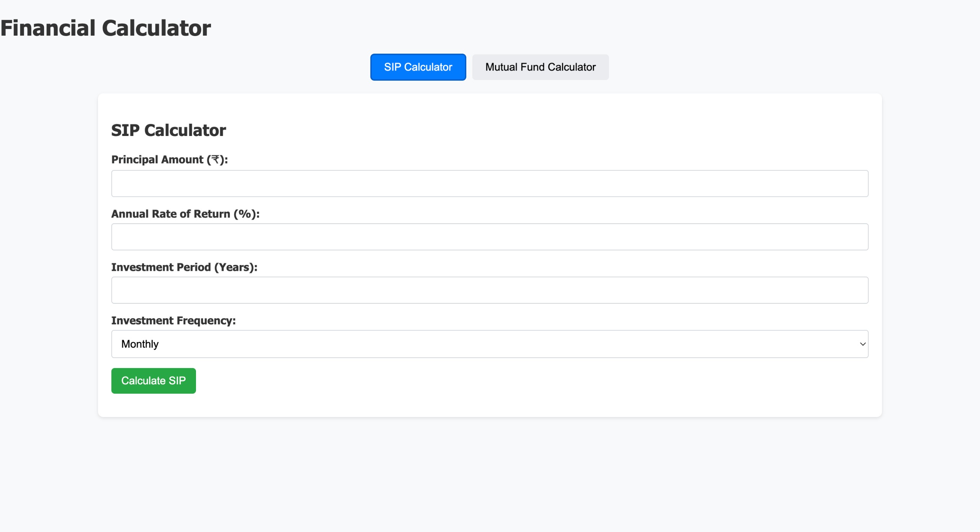Click the Principal Amount label
Viewport: 980px width, 532px height.
[169, 159]
